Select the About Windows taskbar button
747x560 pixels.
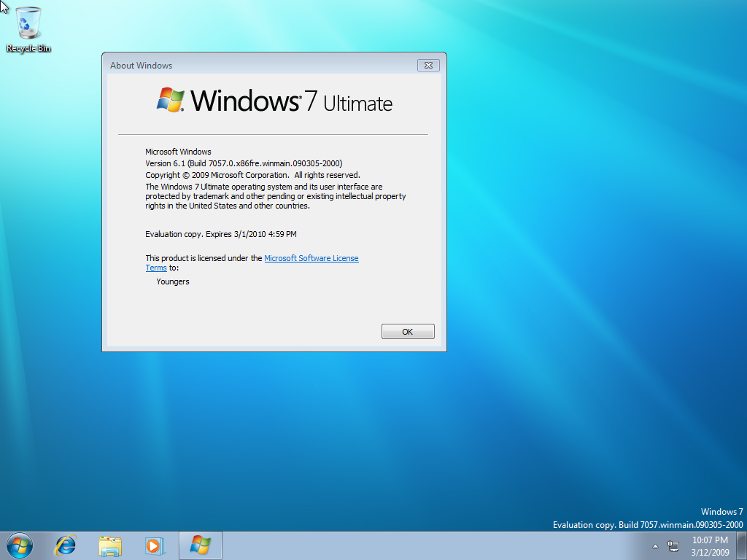pos(201,545)
